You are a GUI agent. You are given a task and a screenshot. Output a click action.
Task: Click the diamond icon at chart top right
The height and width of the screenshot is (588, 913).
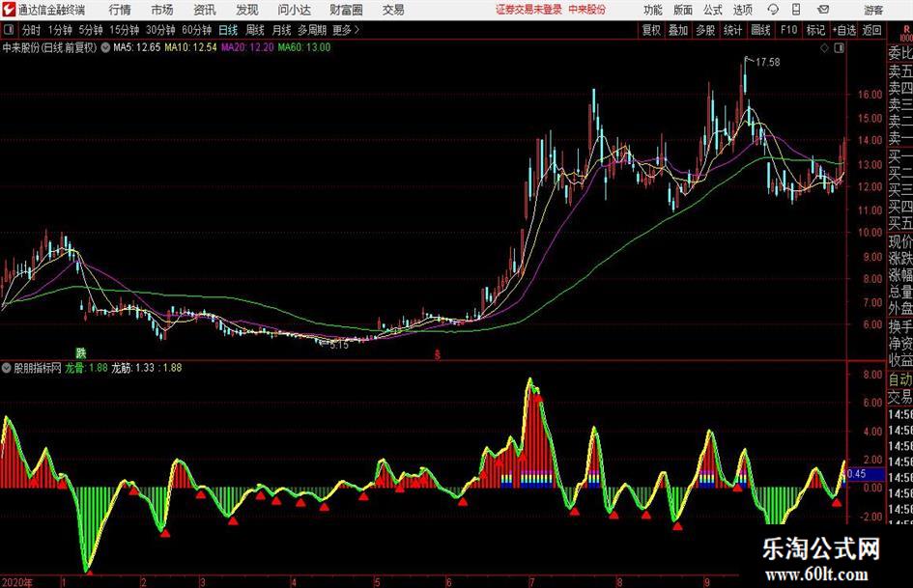tap(824, 48)
